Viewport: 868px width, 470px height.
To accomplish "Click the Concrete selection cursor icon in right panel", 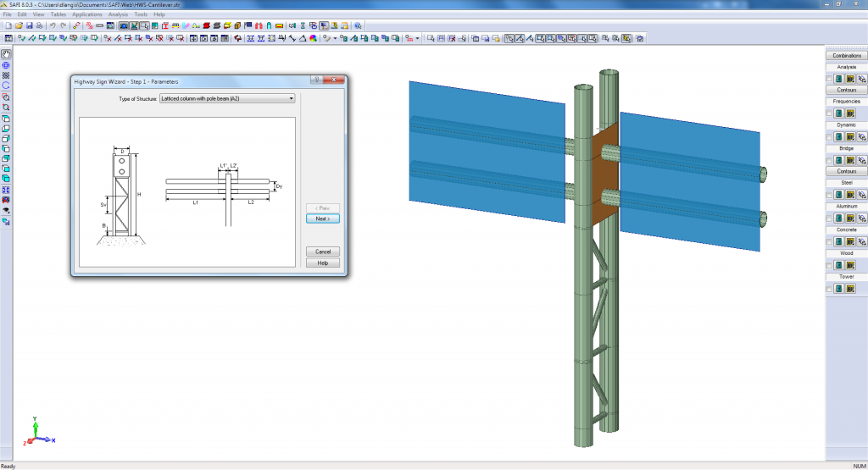I will pos(862,241).
